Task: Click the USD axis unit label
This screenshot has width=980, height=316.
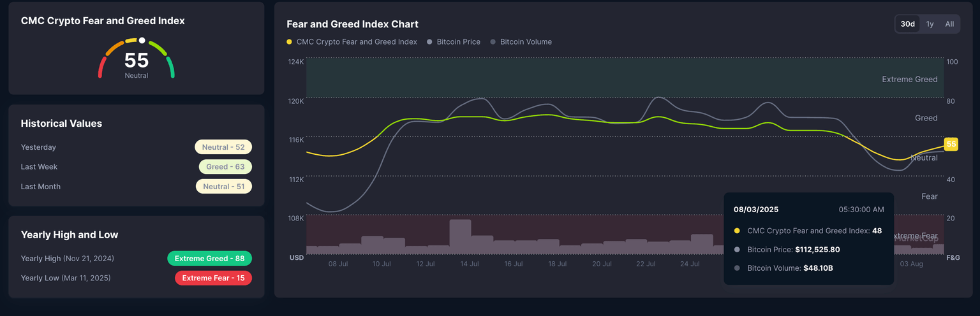Action: click(297, 258)
